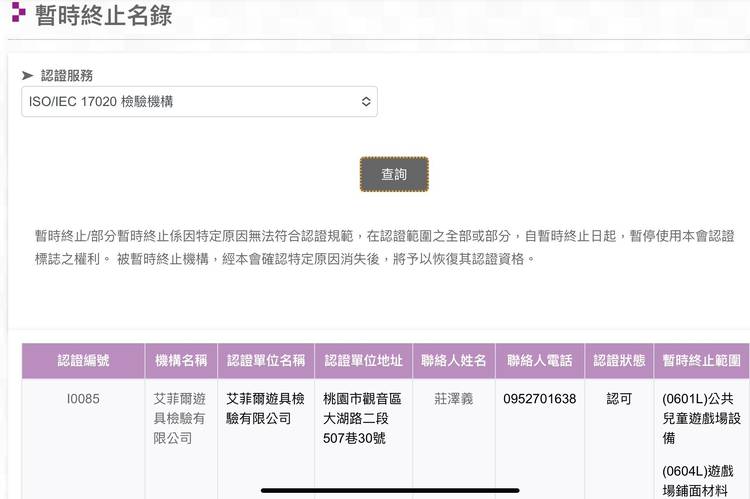Click the 聯絡人姓名 column header
Image resolution: width=750 pixels, height=499 pixels.
(x=453, y=361)
